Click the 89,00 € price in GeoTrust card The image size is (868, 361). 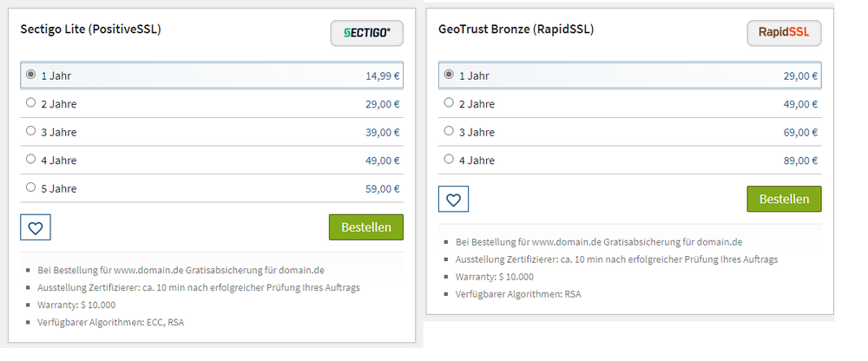coord(799,161)
